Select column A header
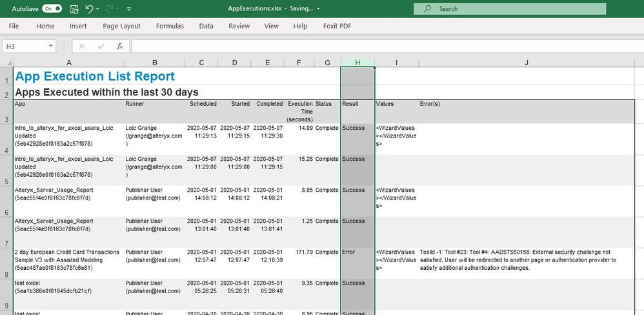The width and height of the screenshot is (644, 315). click(69, 63)
